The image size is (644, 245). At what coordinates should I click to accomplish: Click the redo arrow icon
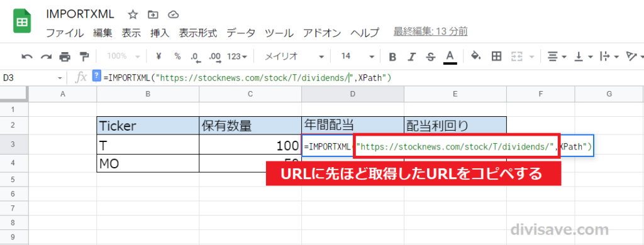click(46, 57)
